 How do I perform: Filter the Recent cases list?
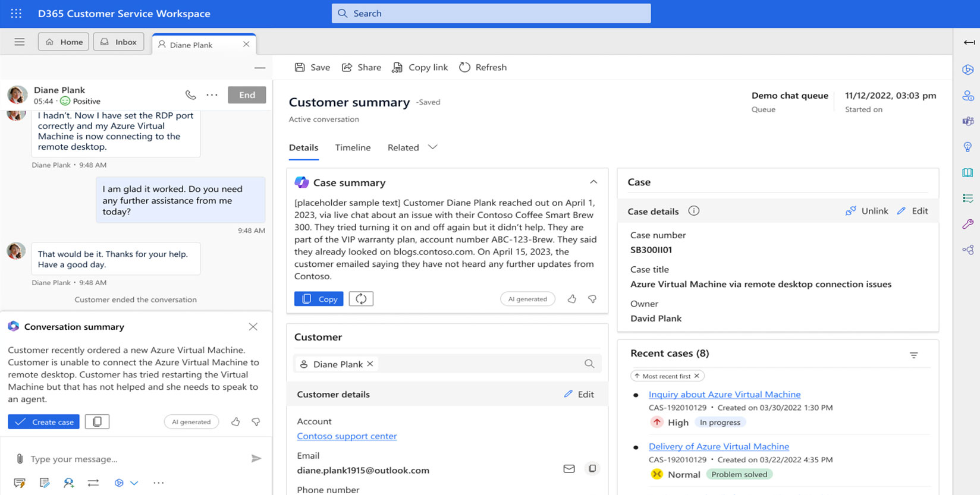[x=914, y=355]
